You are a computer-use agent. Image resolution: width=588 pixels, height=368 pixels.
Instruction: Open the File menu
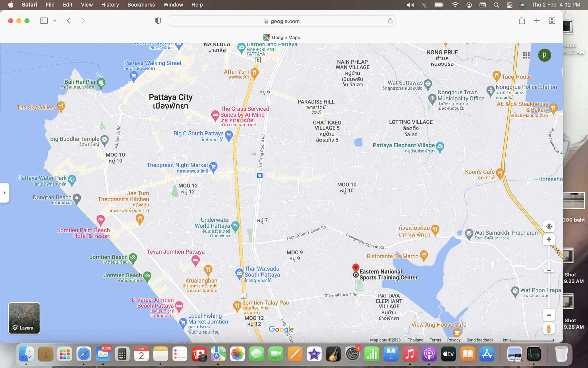pos(50,5)
